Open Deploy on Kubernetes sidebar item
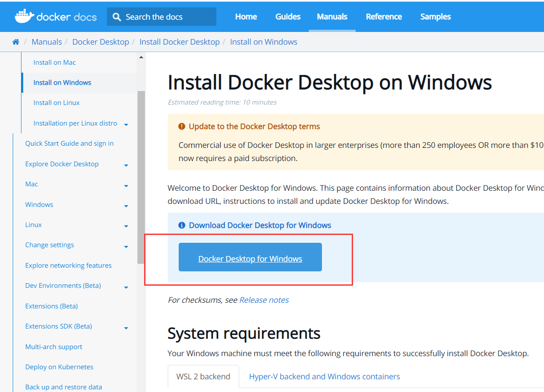This screenshot has height=392, width=544. (x=59, y=367)
